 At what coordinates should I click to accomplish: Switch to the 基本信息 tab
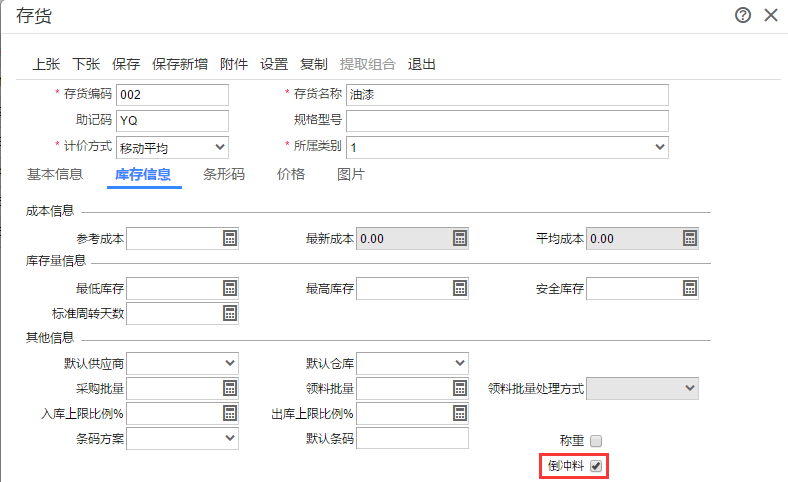coord(55,174)
